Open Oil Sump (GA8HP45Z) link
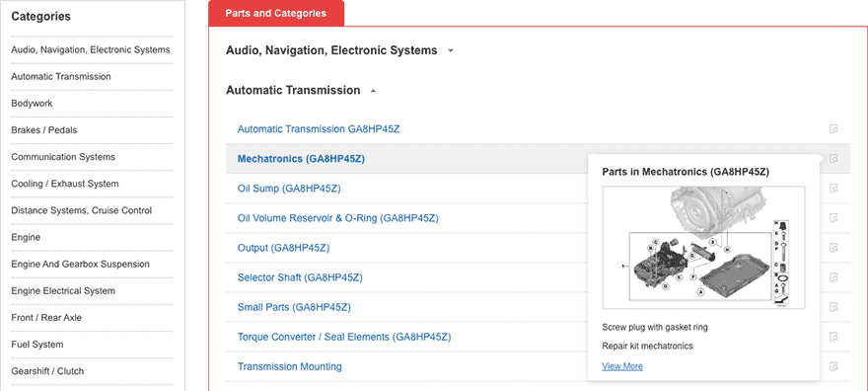868x391 pixels. click(x=289, y=189)
